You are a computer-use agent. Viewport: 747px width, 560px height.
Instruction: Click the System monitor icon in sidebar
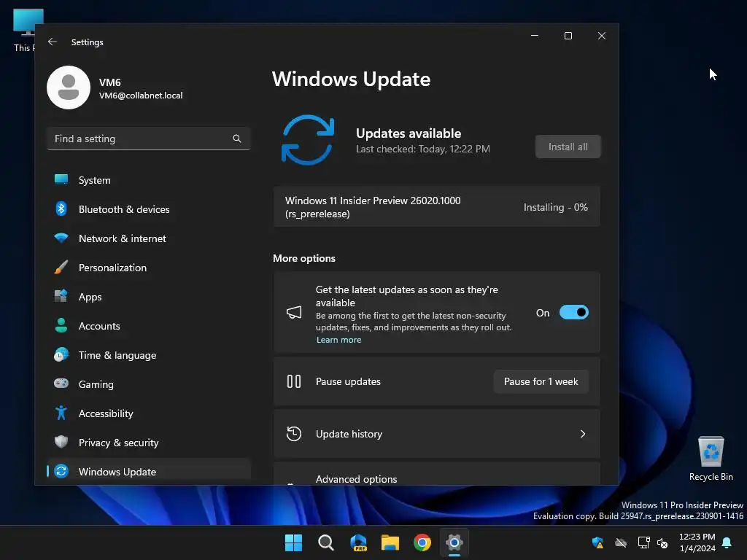pos(61,179)
